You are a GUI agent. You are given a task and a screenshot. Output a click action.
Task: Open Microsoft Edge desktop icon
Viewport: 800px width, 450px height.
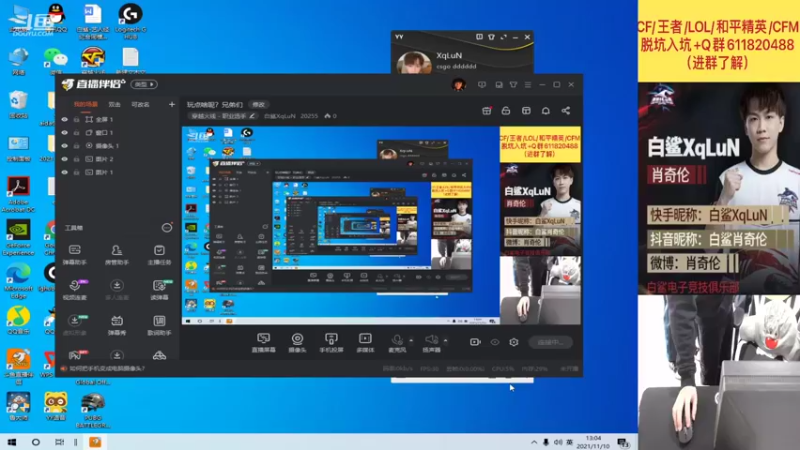(x=18, y=282)
